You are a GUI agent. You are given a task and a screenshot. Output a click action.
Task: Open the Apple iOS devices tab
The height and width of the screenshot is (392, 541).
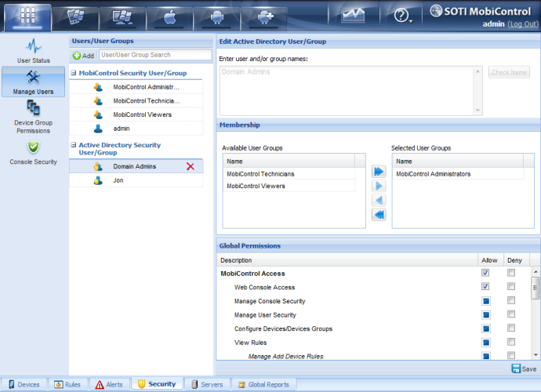(169, 18)
